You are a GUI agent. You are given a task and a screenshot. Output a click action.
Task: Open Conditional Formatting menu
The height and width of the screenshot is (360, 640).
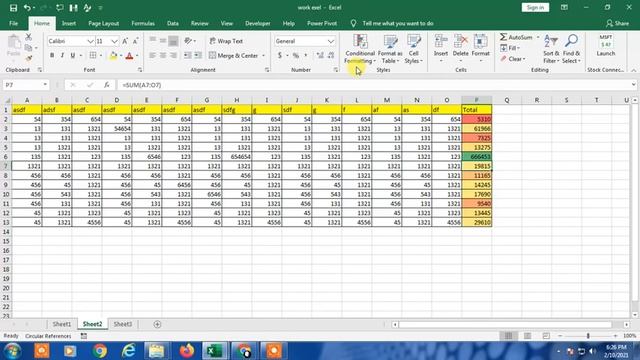pos(360,49)
